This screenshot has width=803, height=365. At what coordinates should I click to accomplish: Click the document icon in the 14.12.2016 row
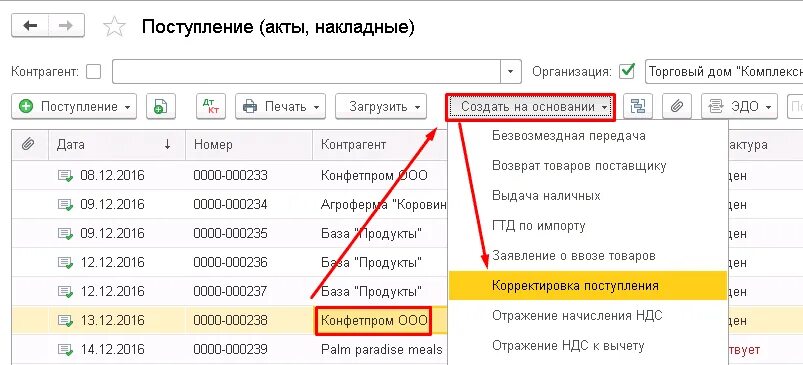pyautogui.click(x=65, y=350)
